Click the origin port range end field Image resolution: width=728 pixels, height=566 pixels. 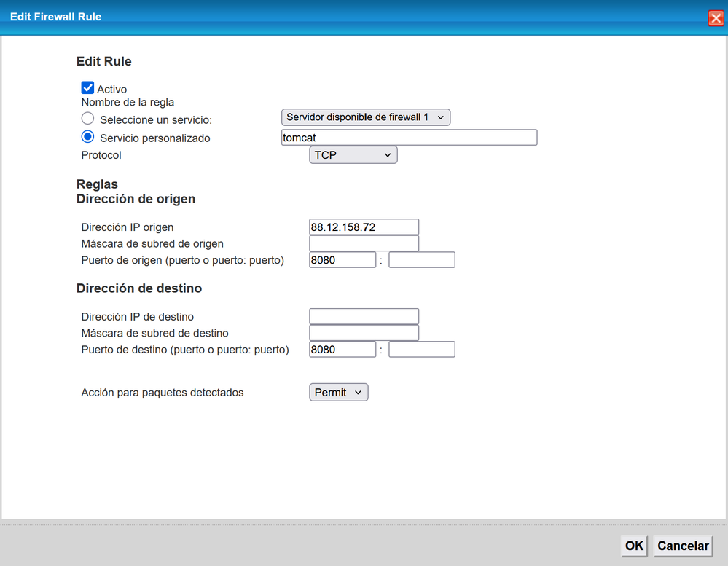421,259
